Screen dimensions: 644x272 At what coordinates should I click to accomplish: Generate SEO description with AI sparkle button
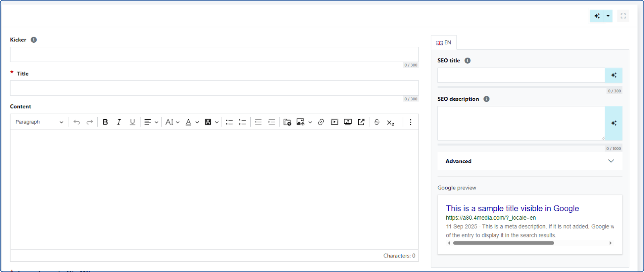click(x=613, y=123)
